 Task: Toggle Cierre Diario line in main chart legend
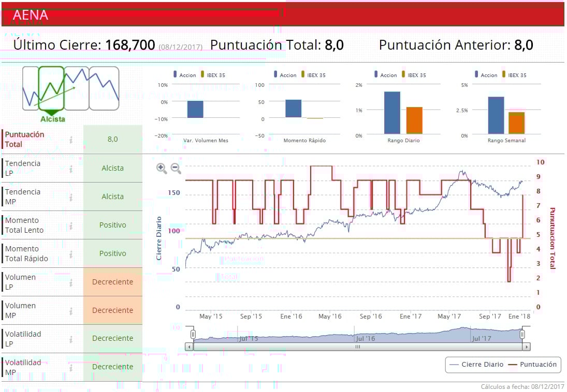tap(476, 364)
